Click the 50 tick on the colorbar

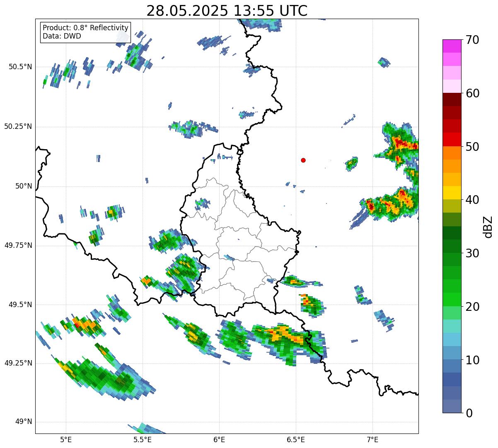coord(472,147)
